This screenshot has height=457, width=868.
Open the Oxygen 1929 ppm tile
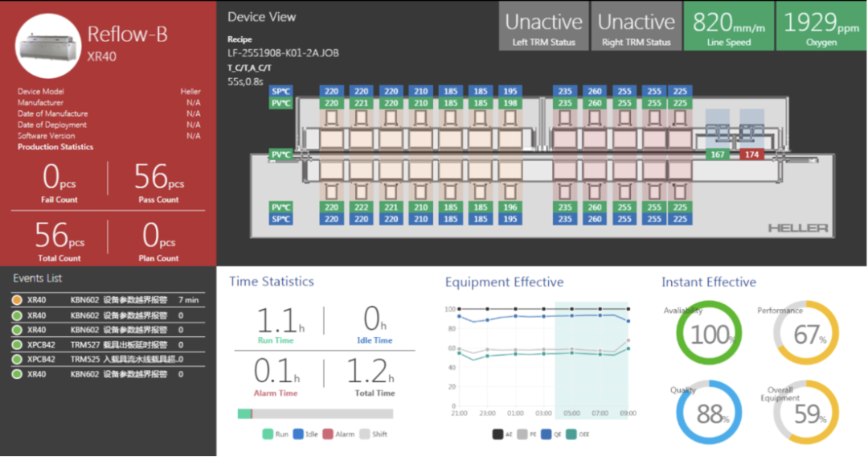click(x=821, y=26)
